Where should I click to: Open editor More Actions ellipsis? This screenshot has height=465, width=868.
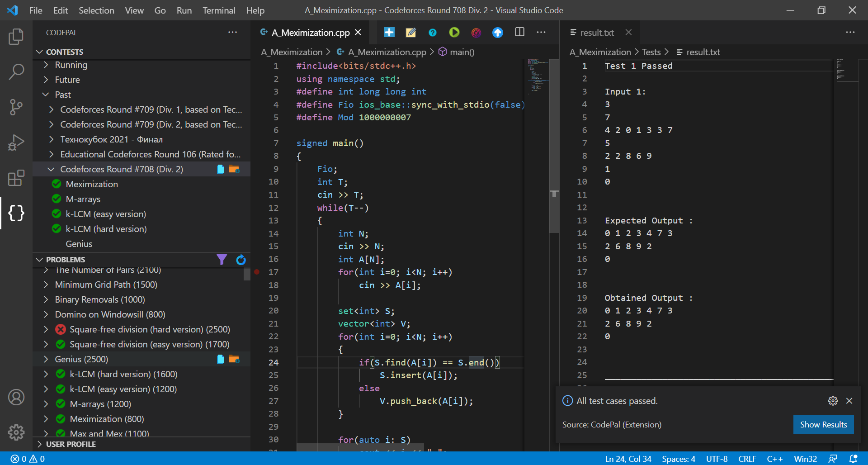(x=541, y=32)
